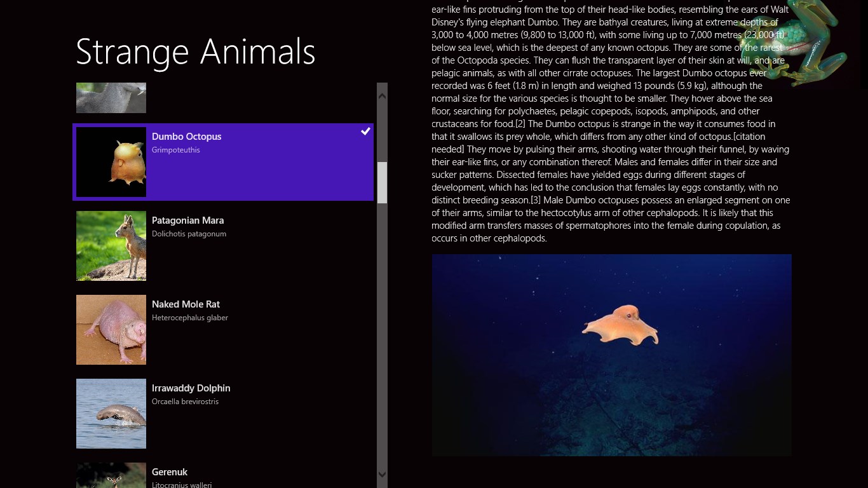868x488 pixels.
Task: Select the Dumbo Octopus list item
Action: (x=223, y=162)
